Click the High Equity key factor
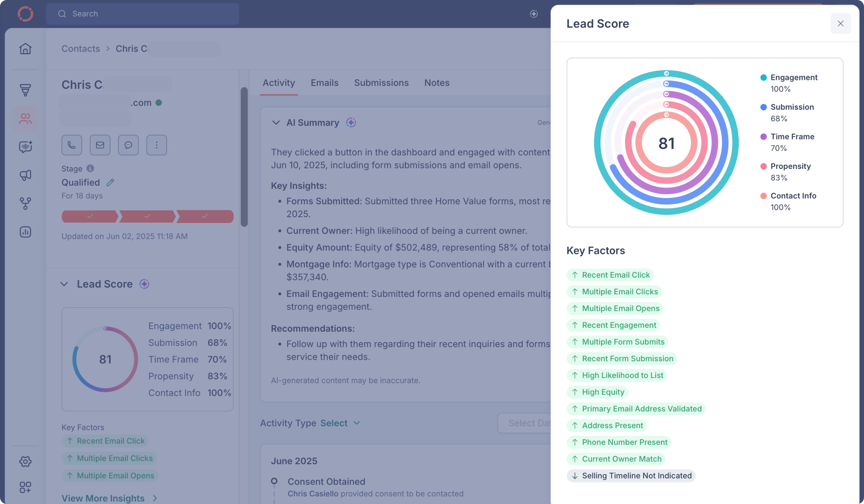The height and width of the screenshot is (504, 864). [597, 392]
